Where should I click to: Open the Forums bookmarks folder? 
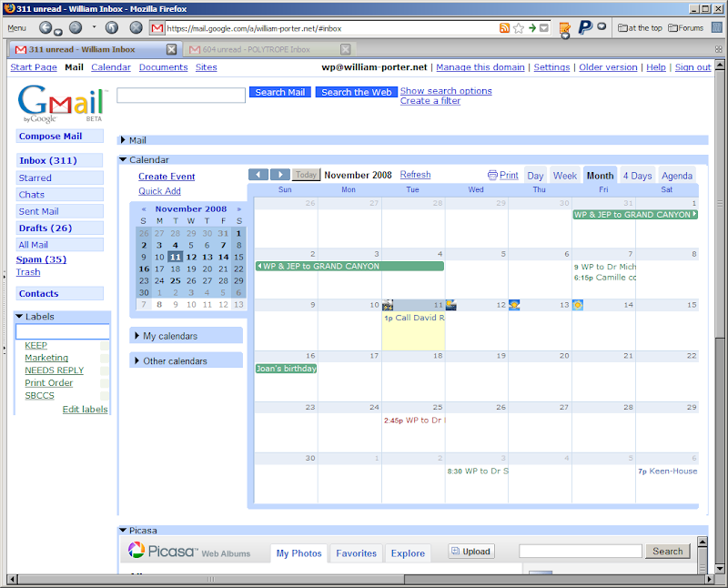pyautogui.click(x=686, y=28)
